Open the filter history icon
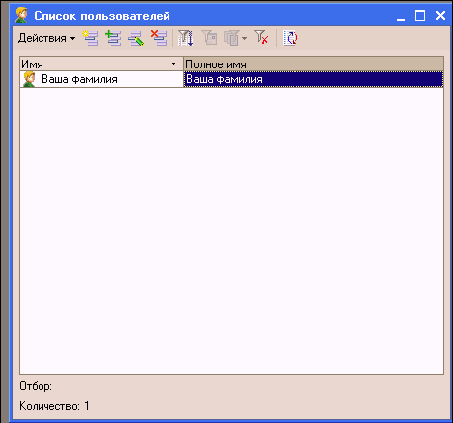The width and height of the screenshot is (453, 423). coord(232,38)
